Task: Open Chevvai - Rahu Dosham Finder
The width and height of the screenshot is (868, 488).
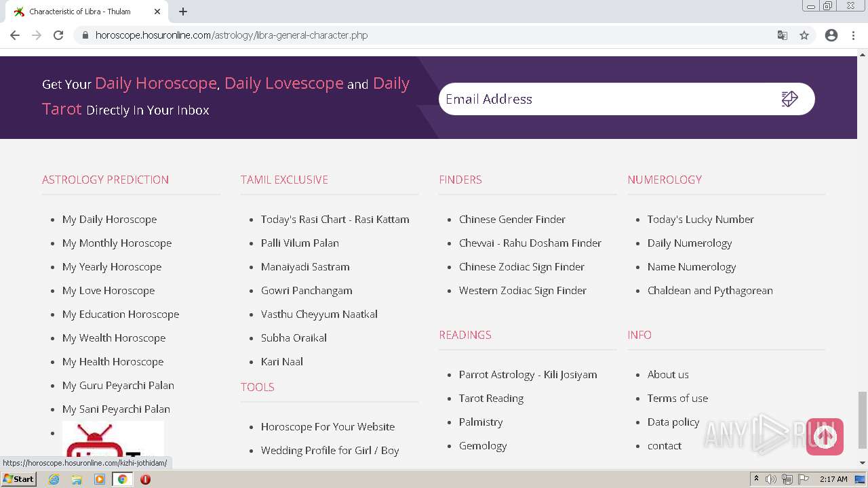Action: pos(530,243)
